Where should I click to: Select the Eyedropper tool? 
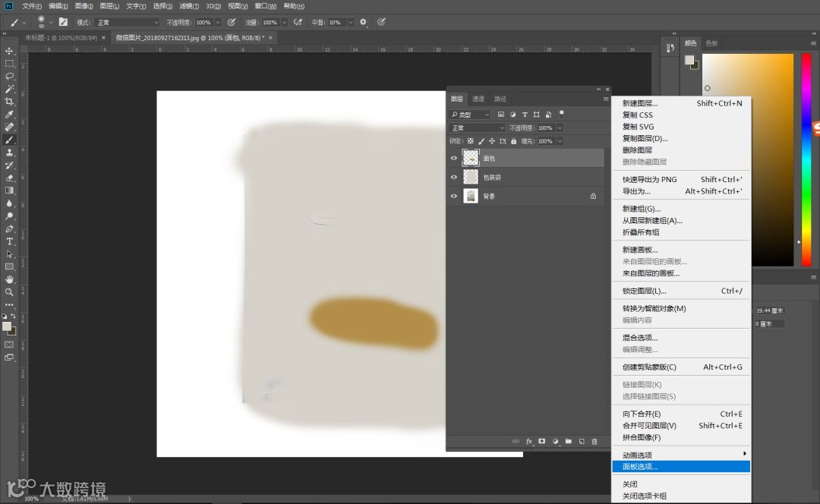tap(9, 115)
